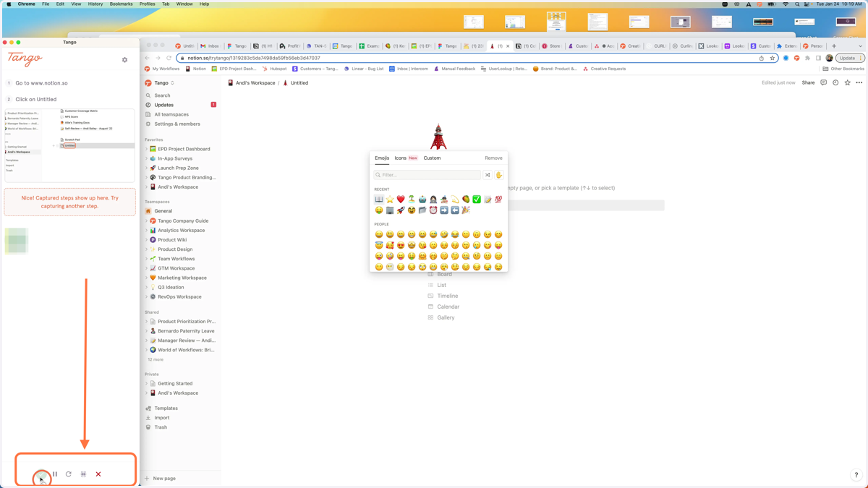868x488 pixels.
Task: Click the share page icon in address bar
Action: pos(761,58)
